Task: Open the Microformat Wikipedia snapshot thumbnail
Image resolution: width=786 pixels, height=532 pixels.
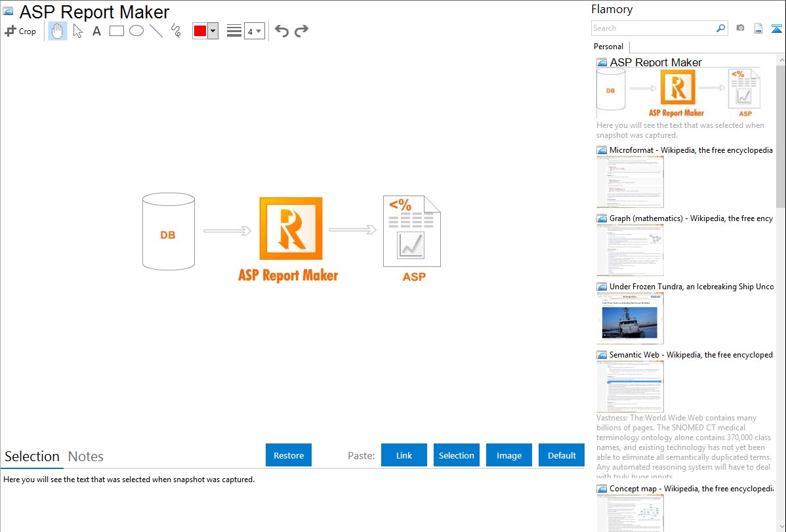Action: pos(630,182)
